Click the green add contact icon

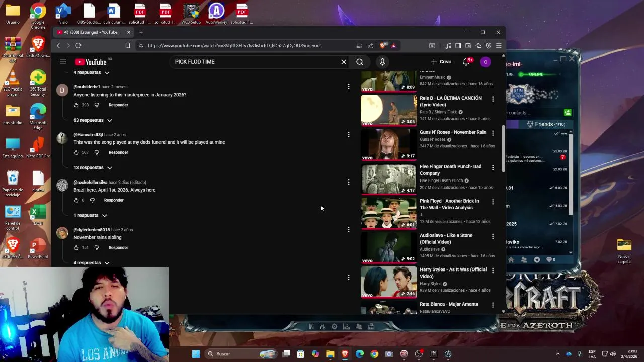tap(568, 113)
